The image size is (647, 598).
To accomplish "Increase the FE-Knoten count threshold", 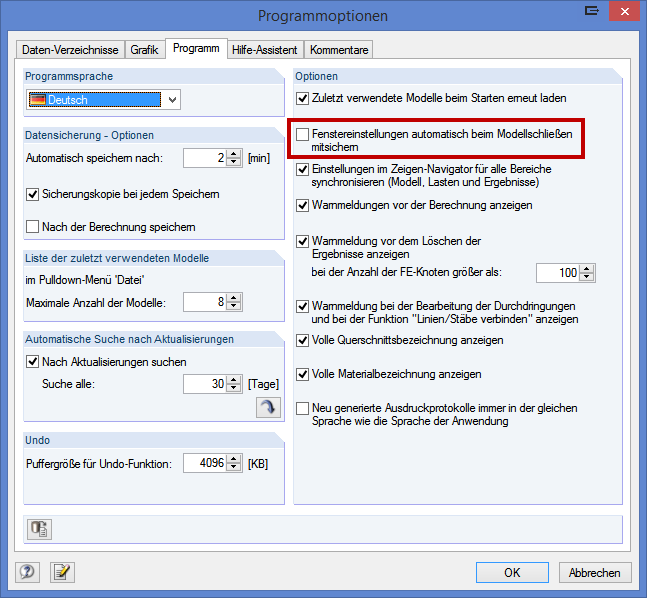I will [587, 269].
